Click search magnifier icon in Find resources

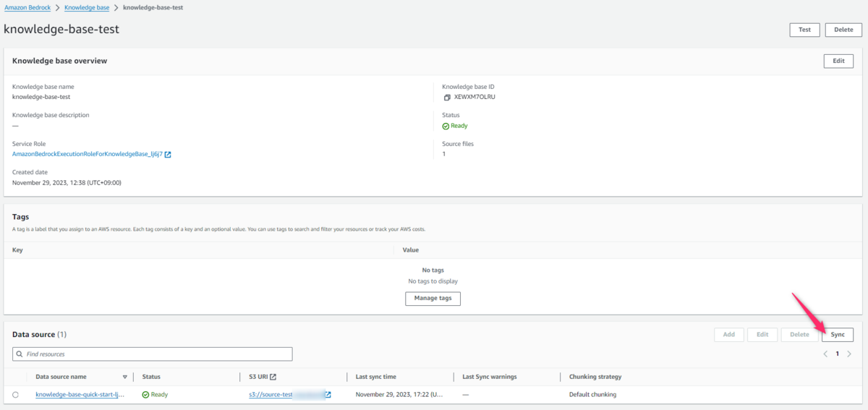20,354
